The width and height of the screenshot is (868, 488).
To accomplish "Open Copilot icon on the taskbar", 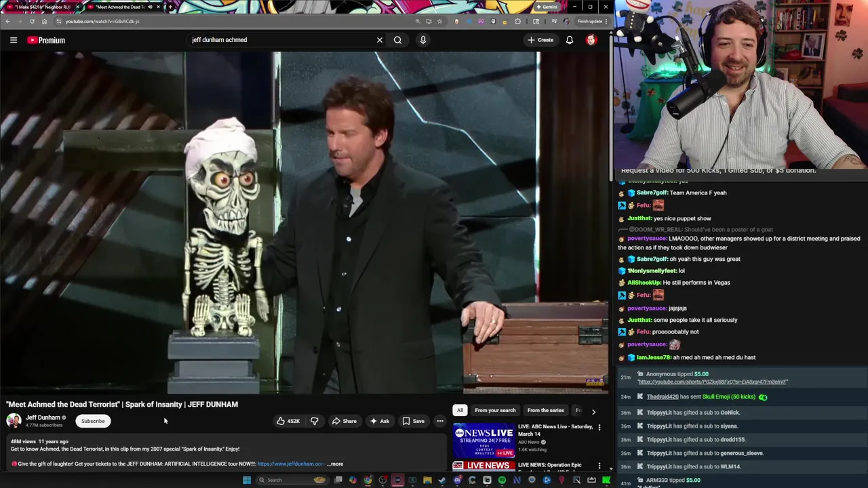I will [353, 480].
